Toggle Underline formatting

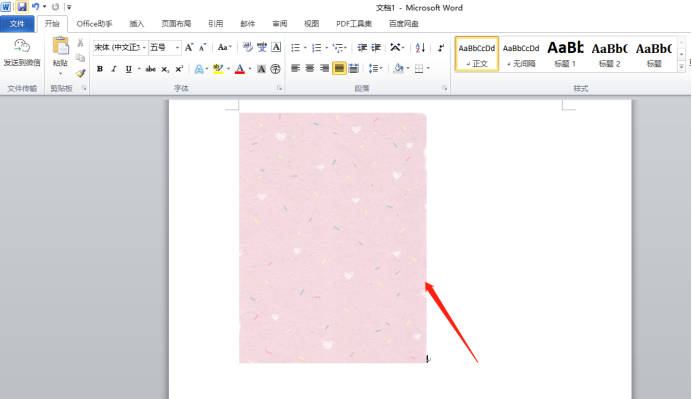coord(128,69)
